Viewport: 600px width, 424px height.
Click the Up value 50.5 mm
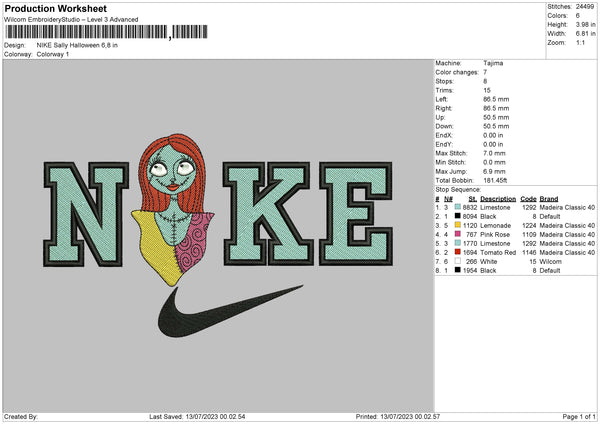coord(496,117)
